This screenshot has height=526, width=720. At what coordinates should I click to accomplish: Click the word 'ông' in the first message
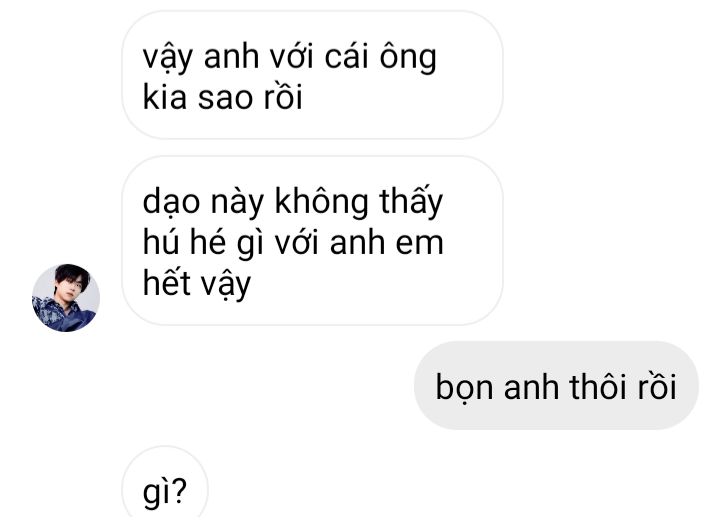pyautogui.click(x=408, y=58)
